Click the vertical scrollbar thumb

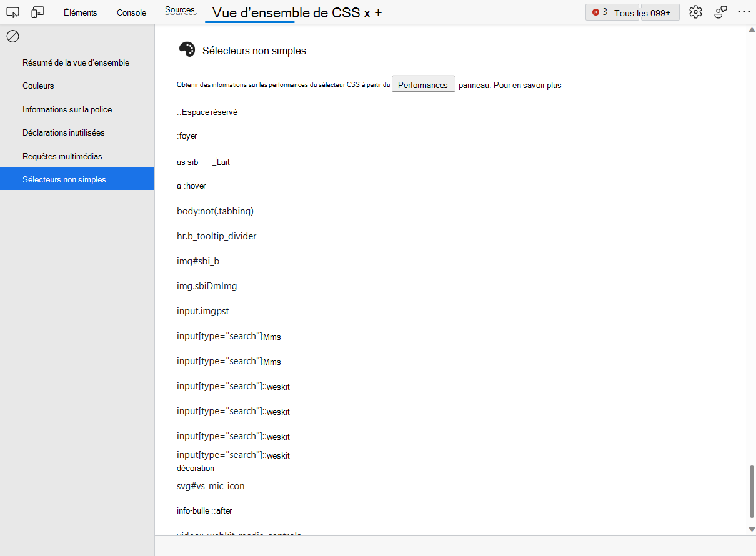point(751,492)
